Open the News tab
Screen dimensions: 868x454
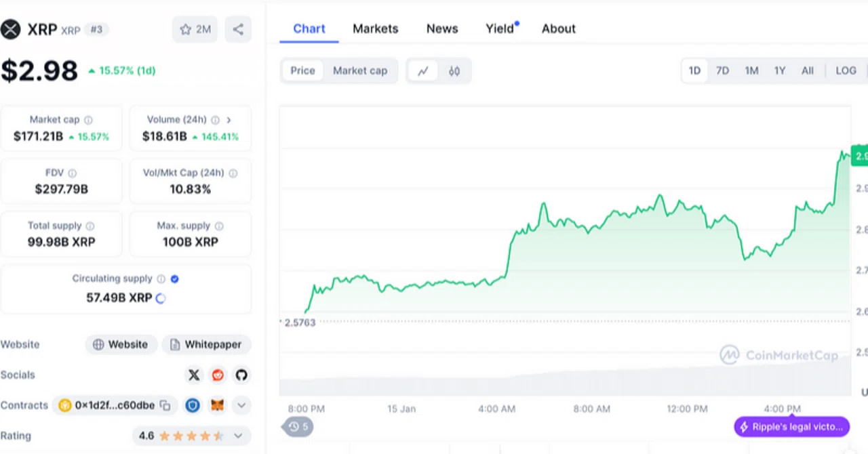tap(442, 28)
